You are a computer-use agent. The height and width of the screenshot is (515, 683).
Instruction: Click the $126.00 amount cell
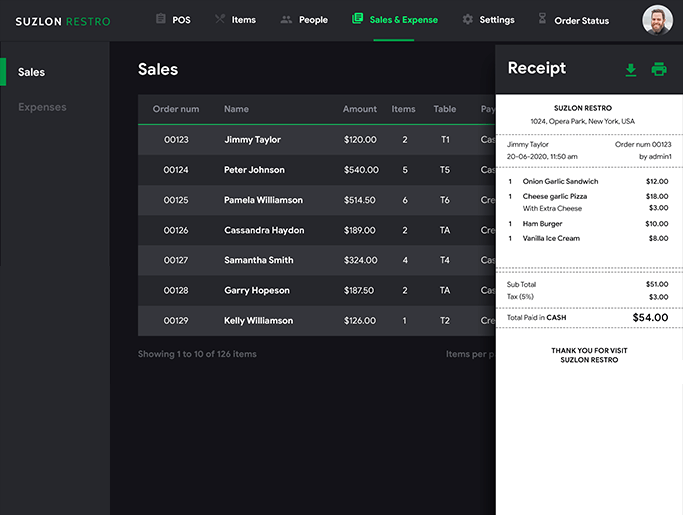pos(360,321)
